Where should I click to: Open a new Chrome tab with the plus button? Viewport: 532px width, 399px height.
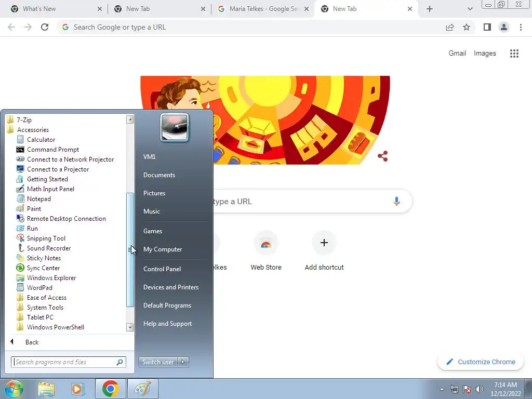coord(430,9)
